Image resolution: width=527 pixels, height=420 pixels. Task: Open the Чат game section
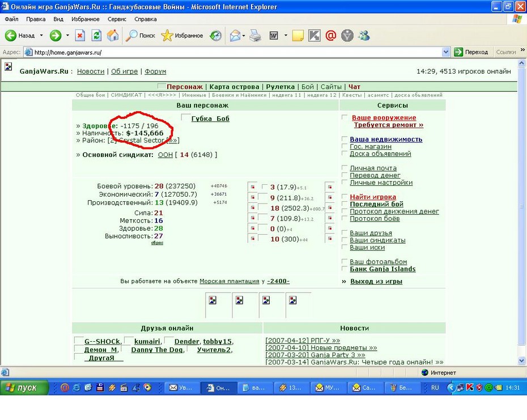tap(354, 87)
